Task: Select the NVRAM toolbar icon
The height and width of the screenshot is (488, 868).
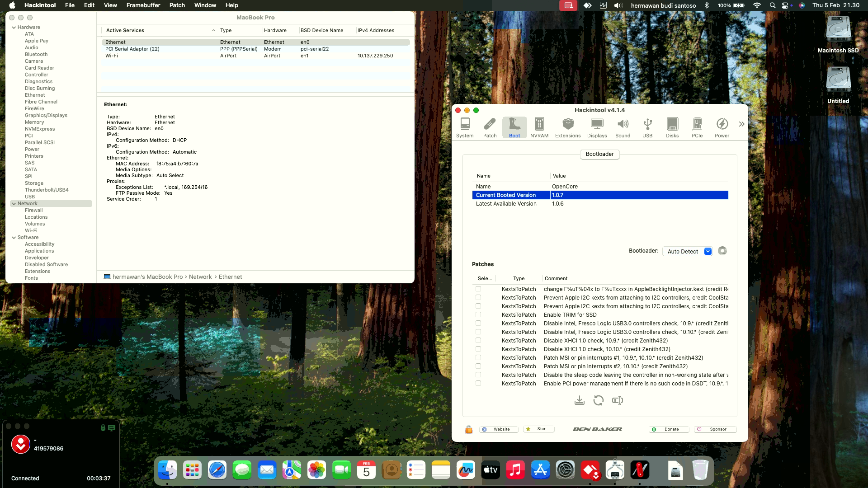Action: point(539,128)
